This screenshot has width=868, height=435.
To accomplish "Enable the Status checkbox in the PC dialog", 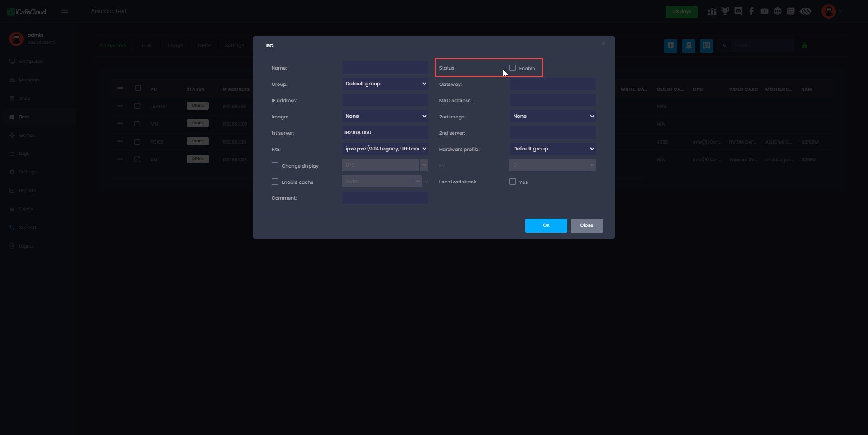I will click(512, 67).
